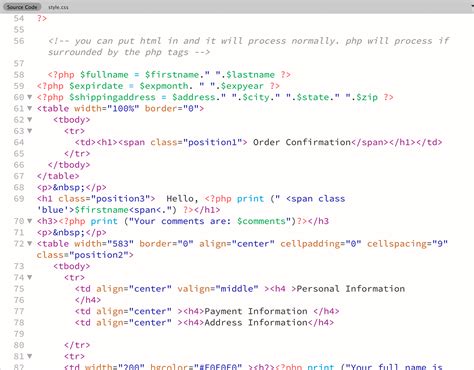Image resolution: width=474 pixels, height=370 pixels.
Task: Click line number 55 in the gutter
Action: tap(19, 30)
